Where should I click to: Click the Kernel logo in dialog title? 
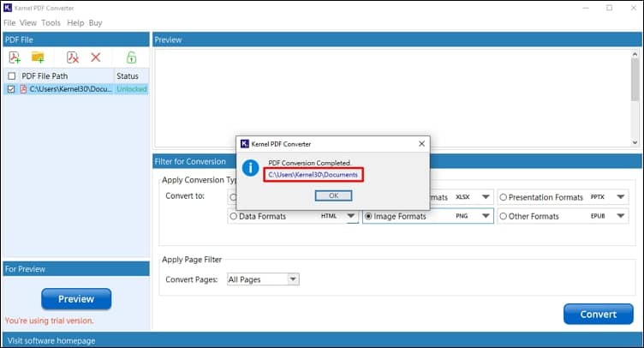point(245,144)
